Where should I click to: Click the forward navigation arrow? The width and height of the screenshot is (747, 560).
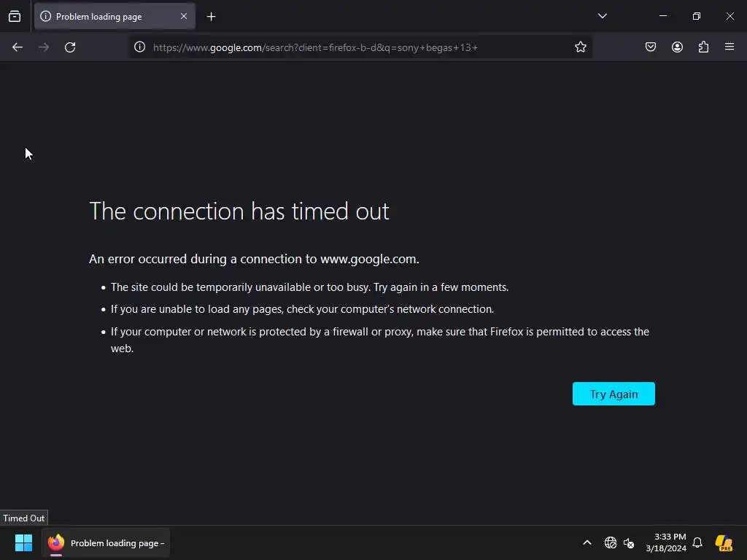(44, 47)
